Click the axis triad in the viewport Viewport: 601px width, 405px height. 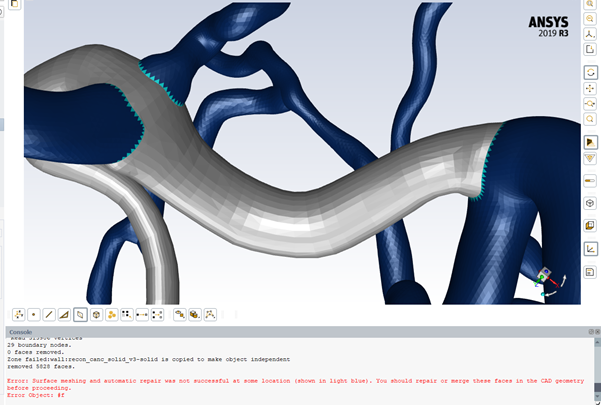coord(547,281)
